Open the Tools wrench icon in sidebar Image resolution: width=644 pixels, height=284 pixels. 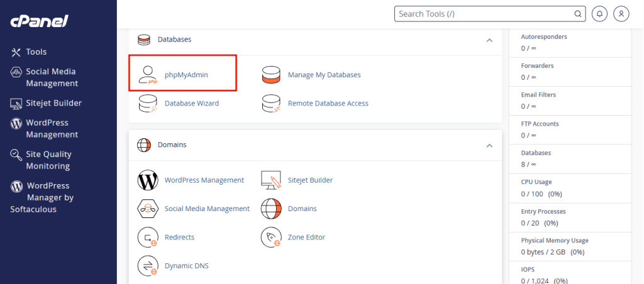[16, 52]
